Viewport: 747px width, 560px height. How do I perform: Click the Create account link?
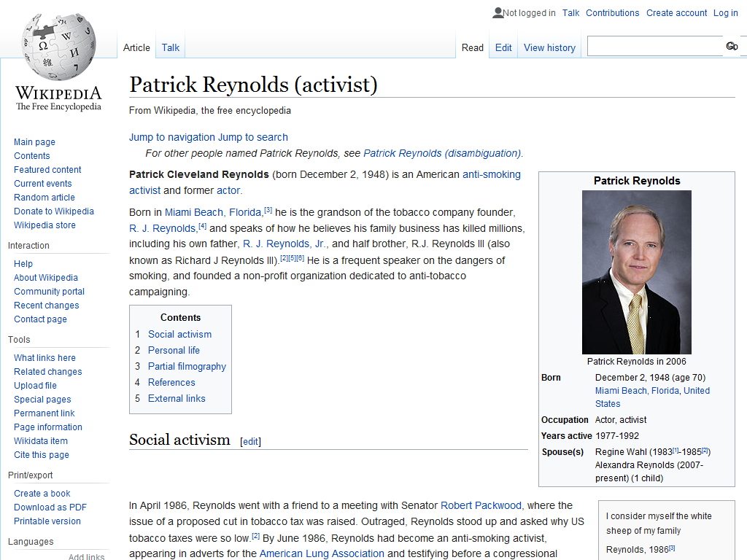click(x=676, y=13)
